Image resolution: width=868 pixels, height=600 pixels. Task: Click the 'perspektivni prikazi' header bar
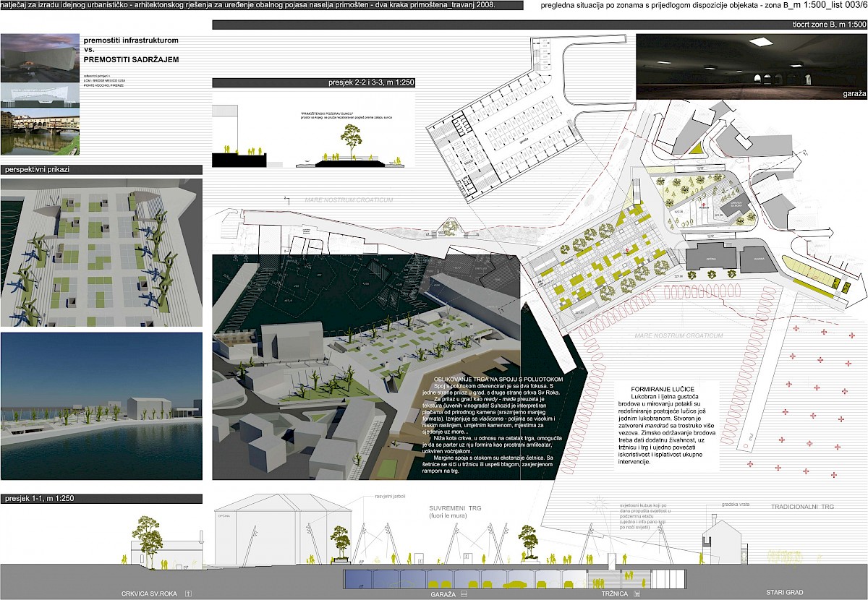[x=101, y=170]
